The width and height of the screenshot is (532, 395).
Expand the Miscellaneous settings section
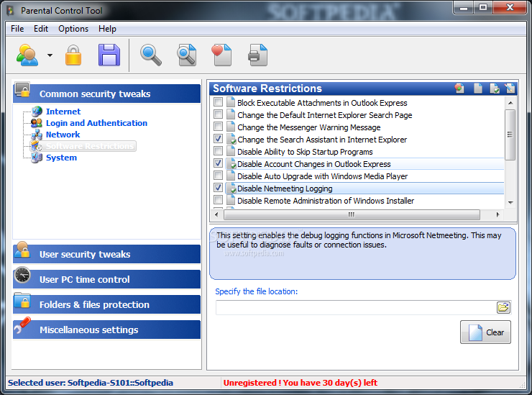(x=106, y=330)
